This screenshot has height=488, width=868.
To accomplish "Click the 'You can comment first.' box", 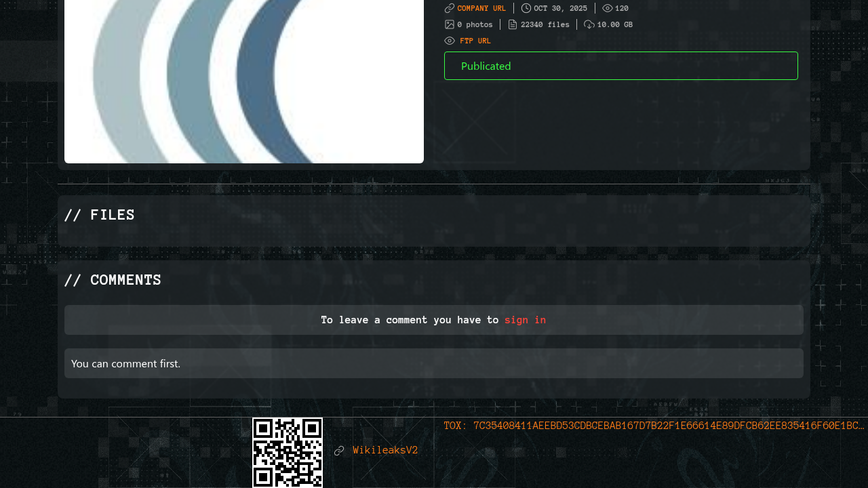I will (433, 363).
